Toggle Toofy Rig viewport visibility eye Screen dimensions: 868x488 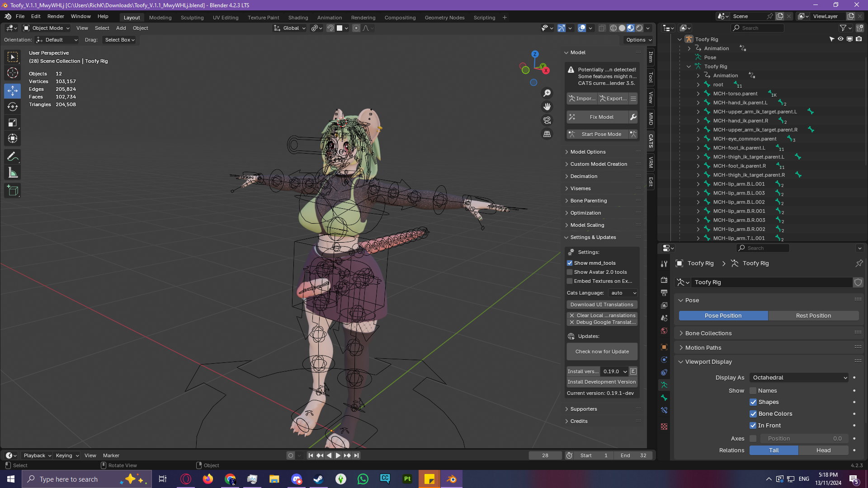pos(840,39)
